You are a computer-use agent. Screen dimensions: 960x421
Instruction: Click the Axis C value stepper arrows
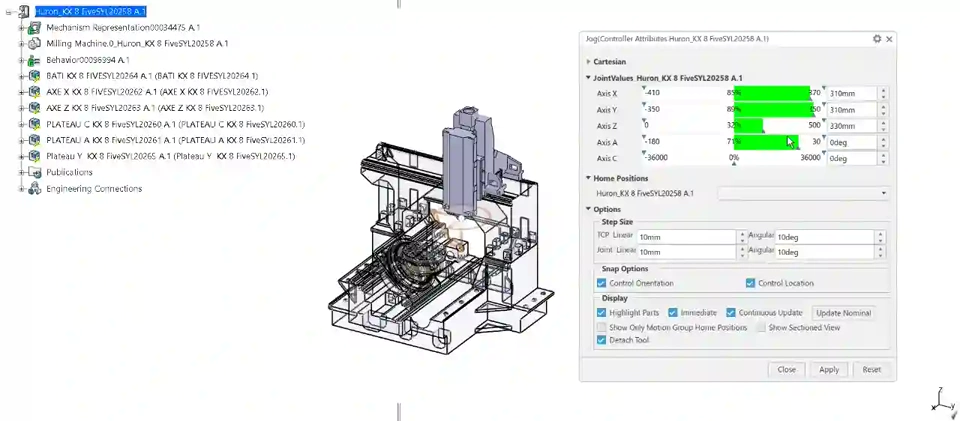(883, 158)
